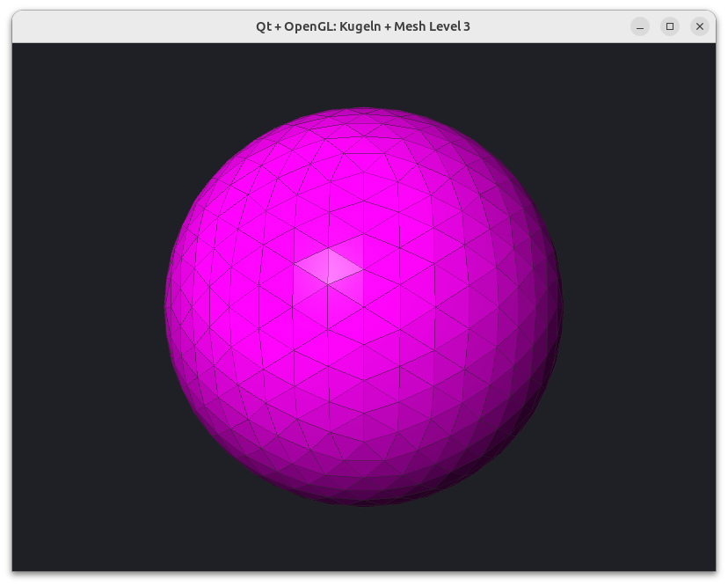
Task: Click the bottom edge of the sphere
Action: 363,504
